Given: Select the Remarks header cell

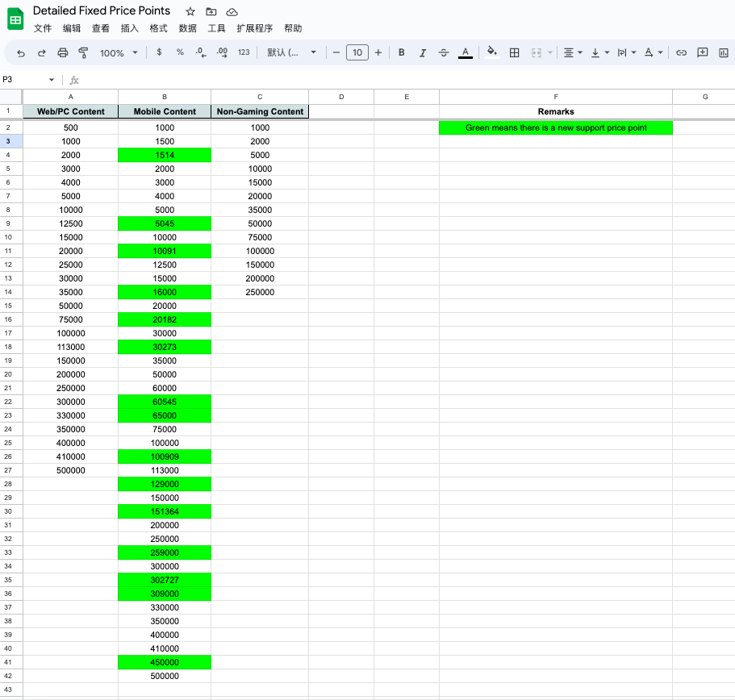Looking at the screenshot, I should point(556,111).
